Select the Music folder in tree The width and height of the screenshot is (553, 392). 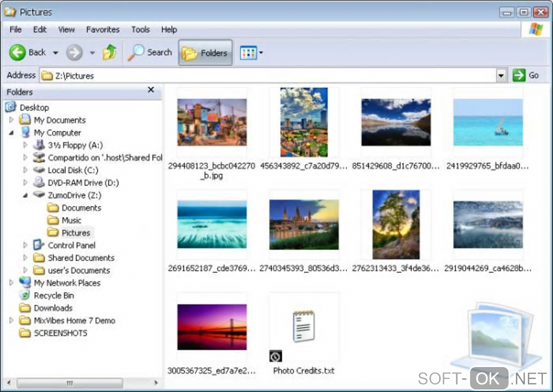tap(72, 220)
